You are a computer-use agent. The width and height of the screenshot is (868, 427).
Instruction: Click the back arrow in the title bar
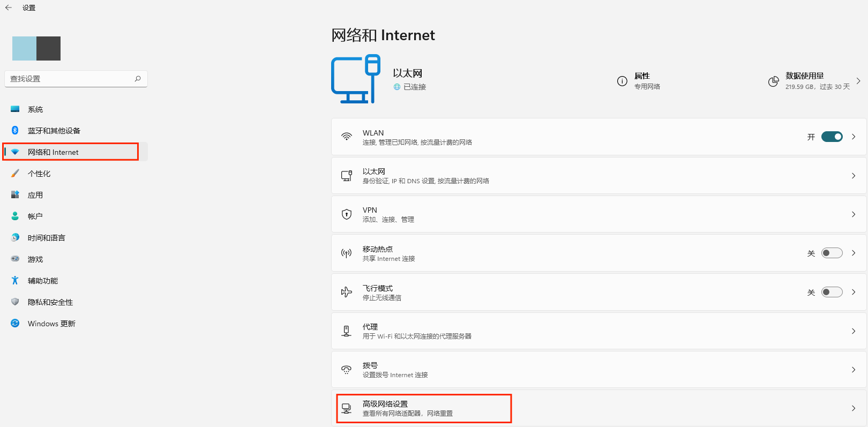(x=8, y=8)
